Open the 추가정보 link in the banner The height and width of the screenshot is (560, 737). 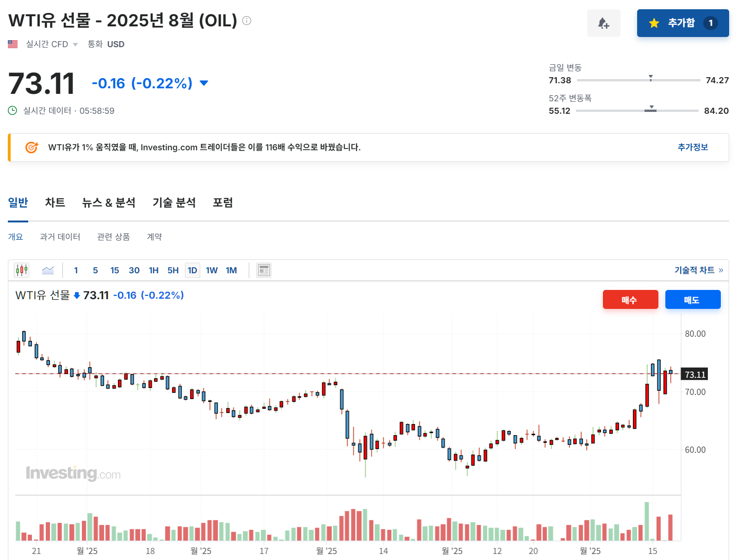click(x=693, y=147)
